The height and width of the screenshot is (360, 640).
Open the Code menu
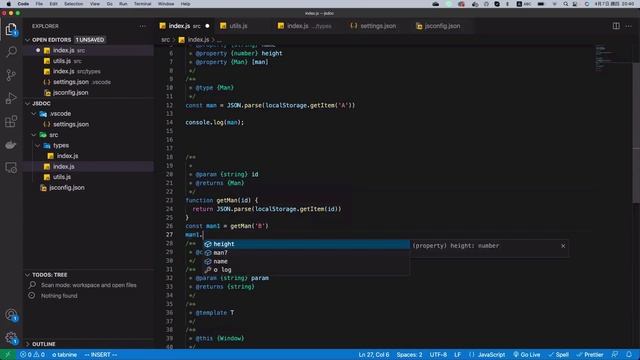[23, 4]
